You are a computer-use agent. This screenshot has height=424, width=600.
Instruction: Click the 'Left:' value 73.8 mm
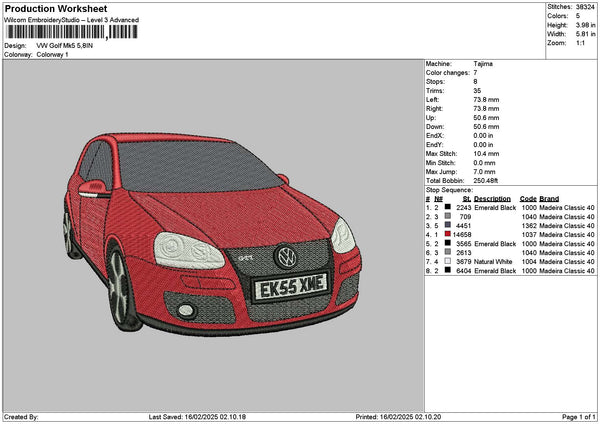pyautogui.click(x=486, y=100)
